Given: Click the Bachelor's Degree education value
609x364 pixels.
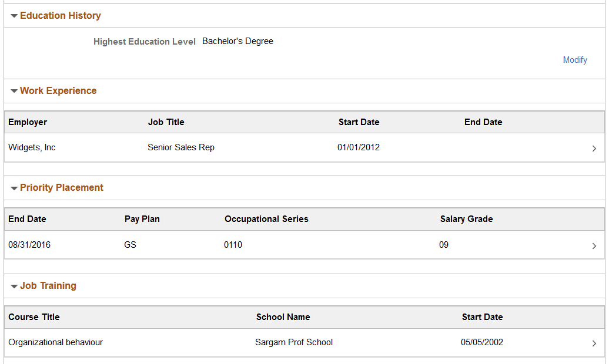Looking at the screenshot, I should coord(237,41).
